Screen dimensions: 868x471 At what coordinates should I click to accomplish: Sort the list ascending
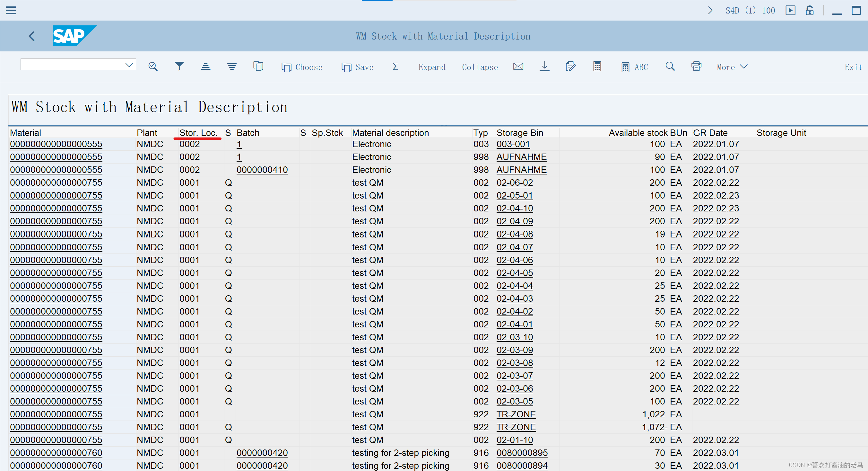click(205, 66)
